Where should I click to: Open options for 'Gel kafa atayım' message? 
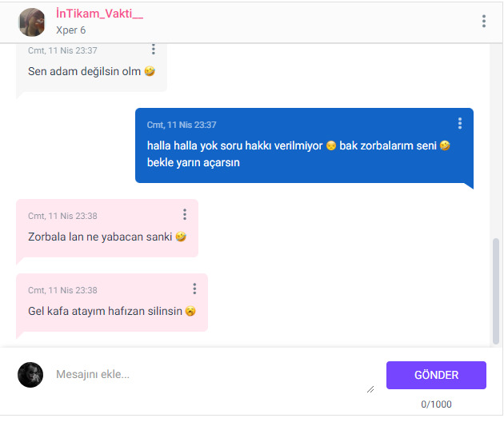click(194, 289)
